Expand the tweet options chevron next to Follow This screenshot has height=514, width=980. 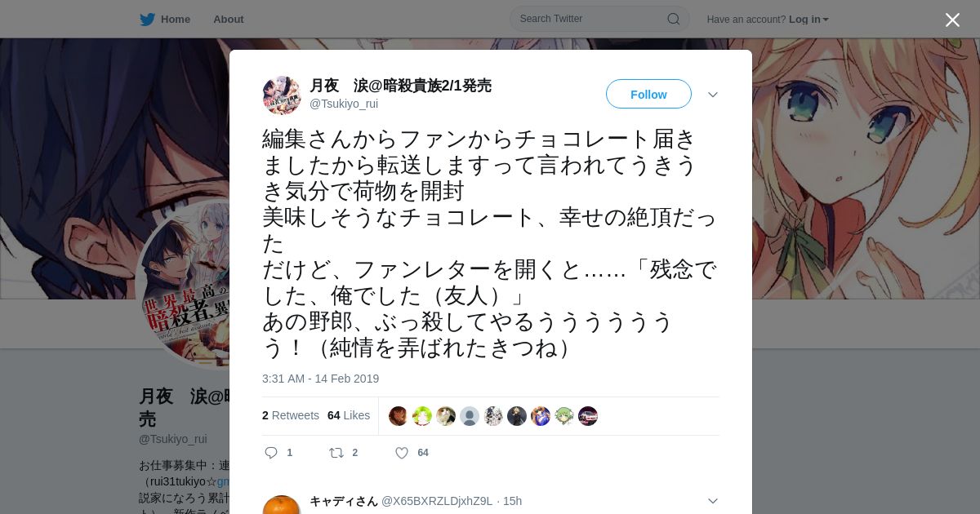point(712,95)
